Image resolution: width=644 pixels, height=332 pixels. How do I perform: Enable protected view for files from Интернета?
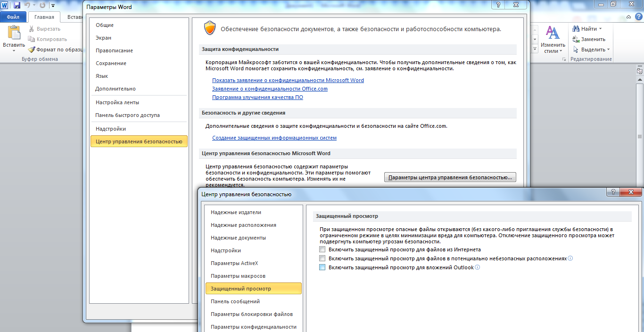coord(322,249)
